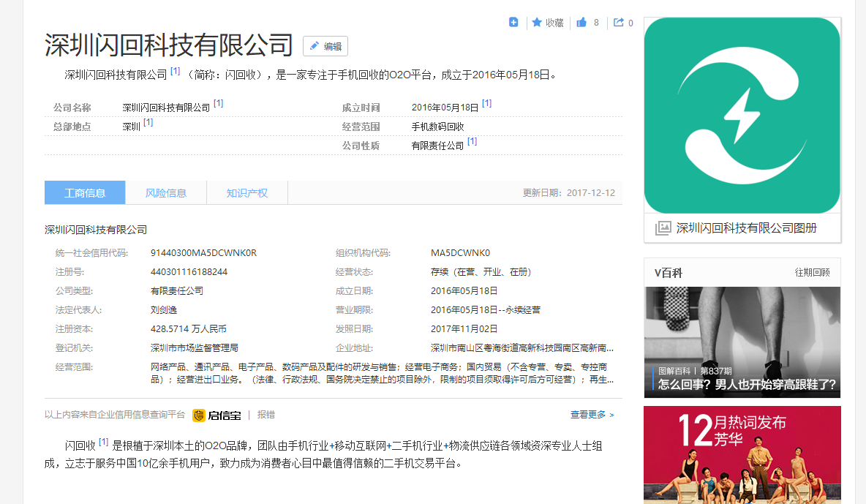Open the 往期回顾 link
The width and height of the screenshot is (866, 504).
pos(812,272)
